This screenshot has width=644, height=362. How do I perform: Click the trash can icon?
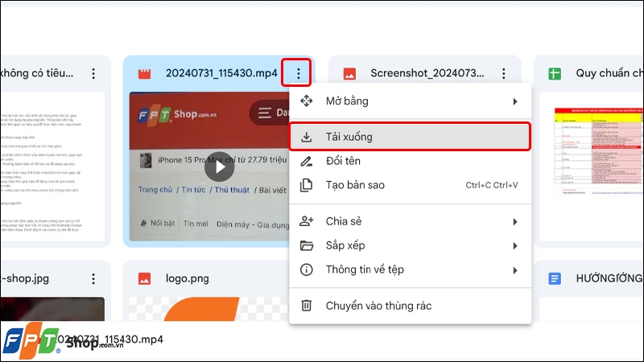click(307, 306)
